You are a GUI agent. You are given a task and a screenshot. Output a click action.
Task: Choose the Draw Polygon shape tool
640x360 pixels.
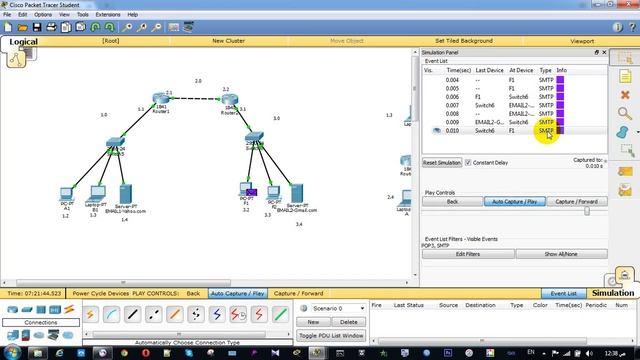point(623,132)
